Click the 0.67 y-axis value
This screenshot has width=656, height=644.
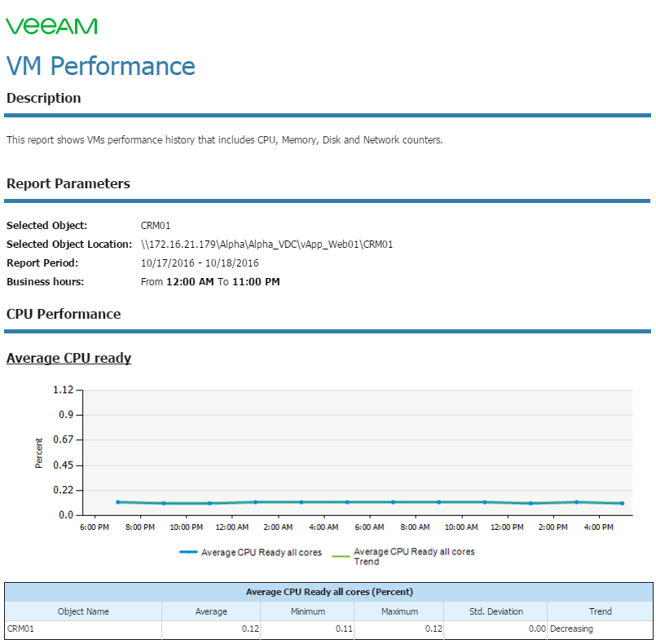click(x=64, y=439)
